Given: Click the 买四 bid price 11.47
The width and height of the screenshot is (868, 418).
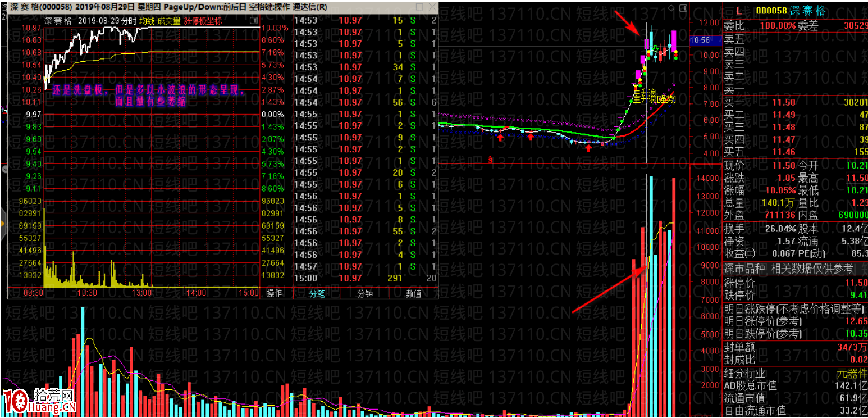Looking at the screenshot, I should pos(784,139).
